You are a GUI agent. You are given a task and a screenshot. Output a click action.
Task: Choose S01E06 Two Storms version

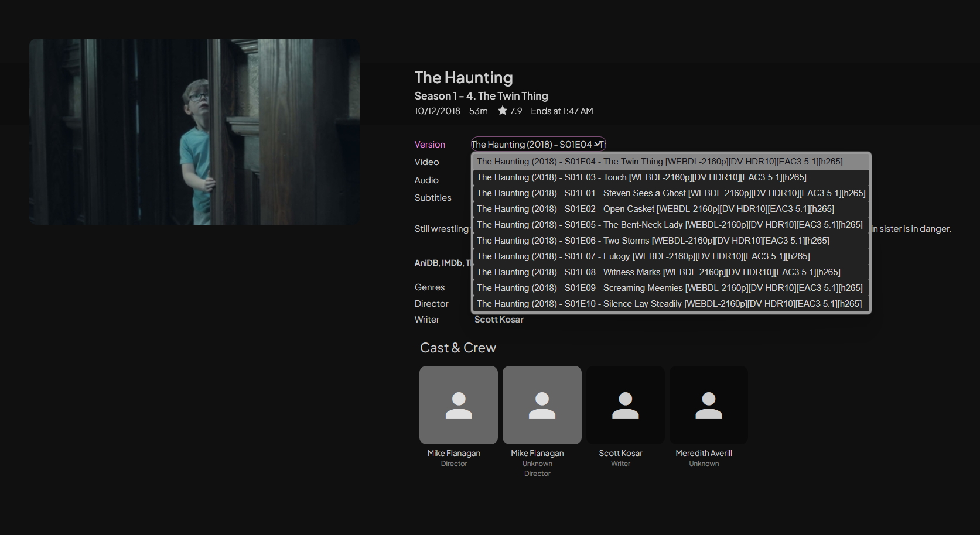pos(653,241)
